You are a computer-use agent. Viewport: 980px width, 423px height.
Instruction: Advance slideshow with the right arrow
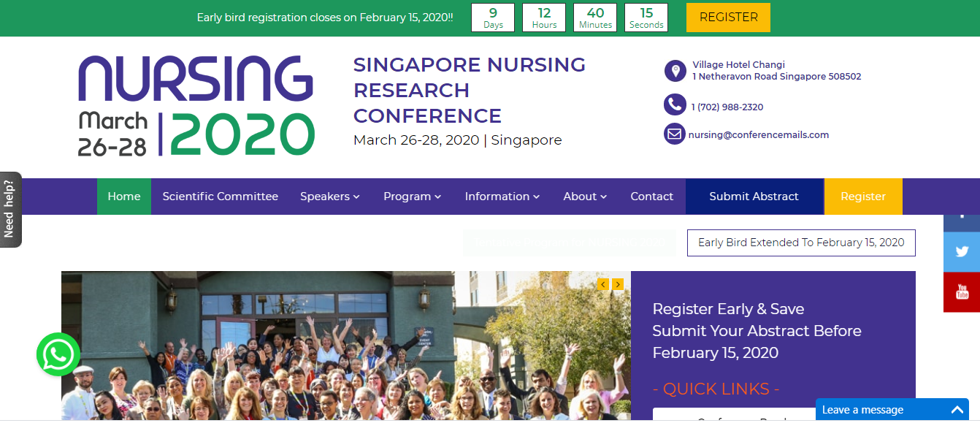tap(618, 285)
